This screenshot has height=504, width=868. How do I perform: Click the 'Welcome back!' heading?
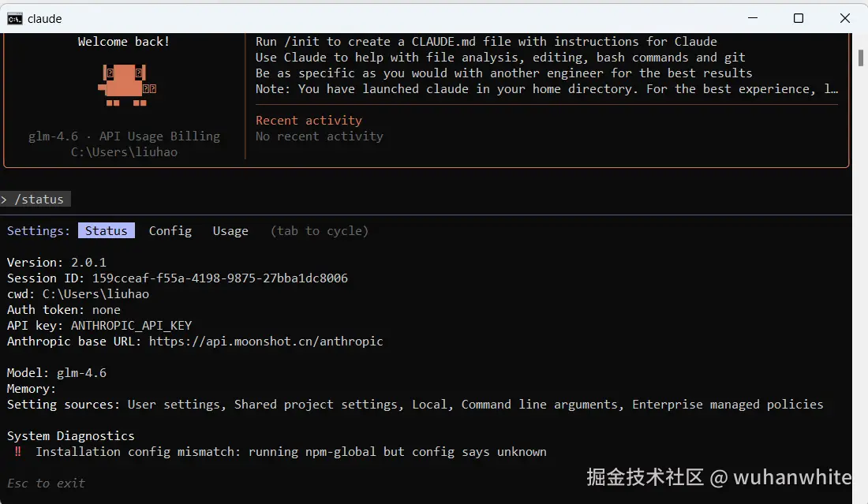[123, 42]
